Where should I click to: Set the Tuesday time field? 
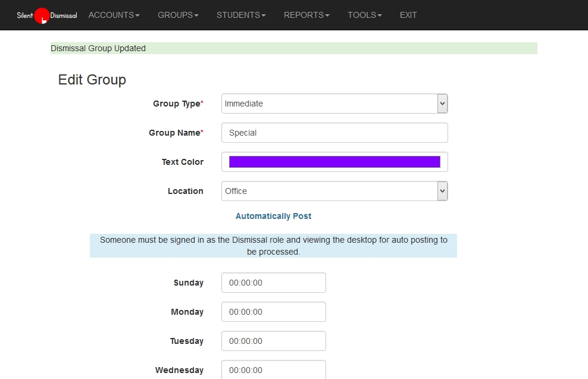click(x=274, y=341)
